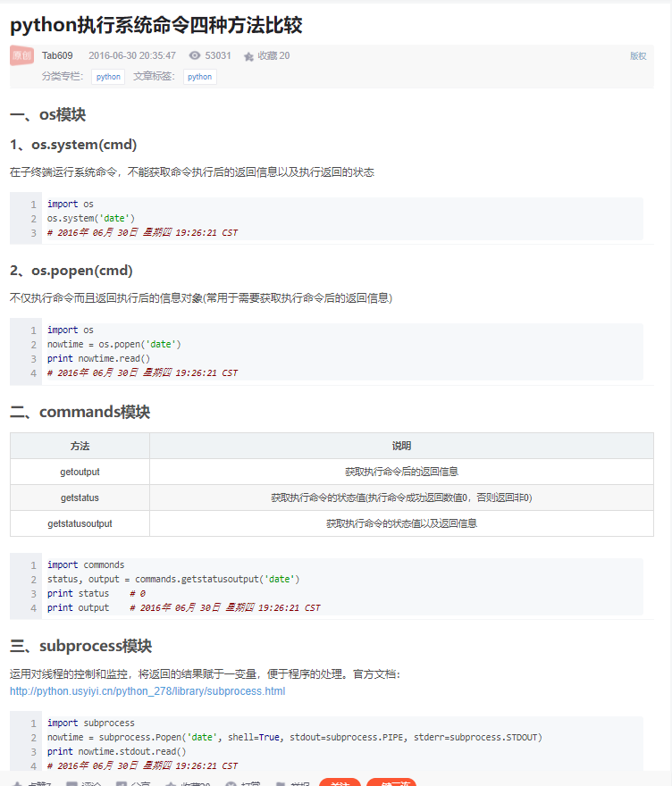
Task: Click the heading 三、subprocess模块
Action: pyautogui.click(x=81, y=646)
